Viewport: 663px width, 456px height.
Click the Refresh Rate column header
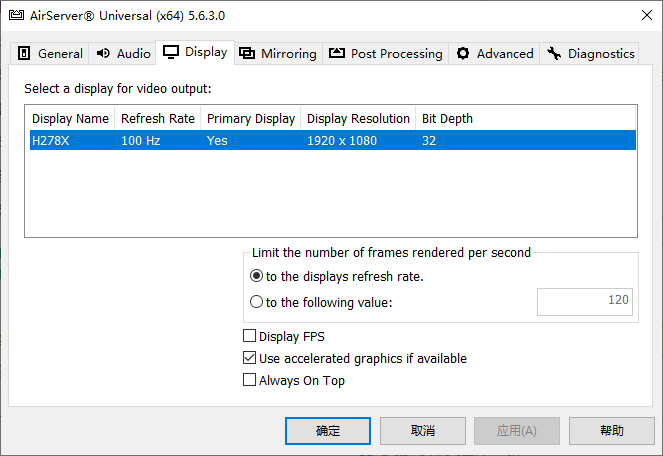tap(157, 118)
